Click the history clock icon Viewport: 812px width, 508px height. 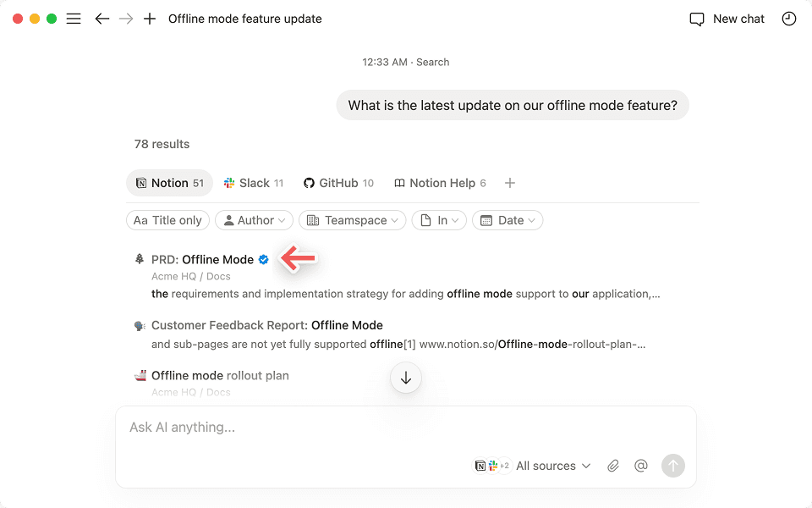tap(789, 18)
